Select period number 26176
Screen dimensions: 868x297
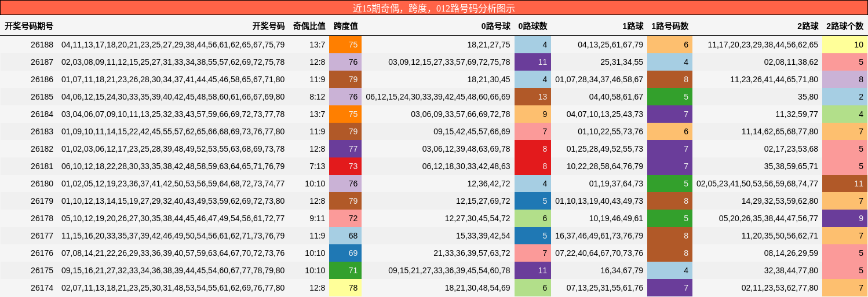tap(42, 253)
